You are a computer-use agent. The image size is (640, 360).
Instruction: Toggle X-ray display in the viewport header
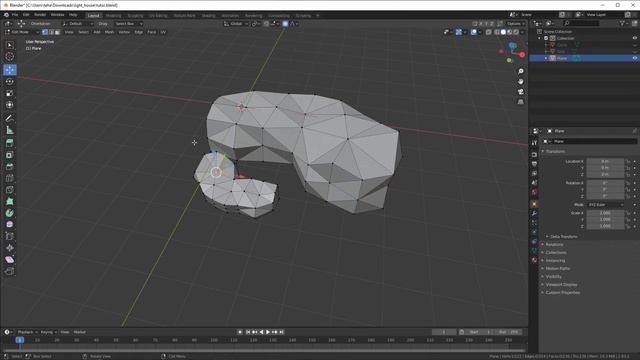[x=489, y=32]
